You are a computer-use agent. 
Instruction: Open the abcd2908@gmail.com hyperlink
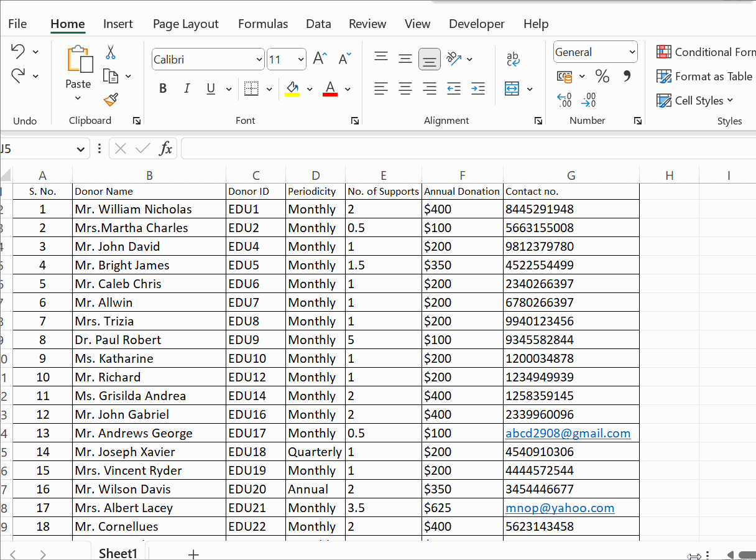568,433
